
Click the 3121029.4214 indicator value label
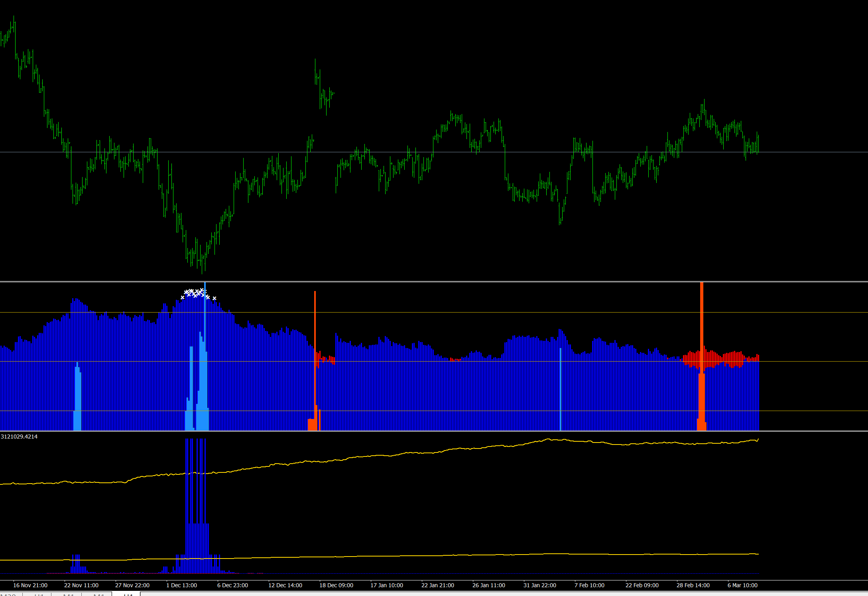click(x=19, y=437)
